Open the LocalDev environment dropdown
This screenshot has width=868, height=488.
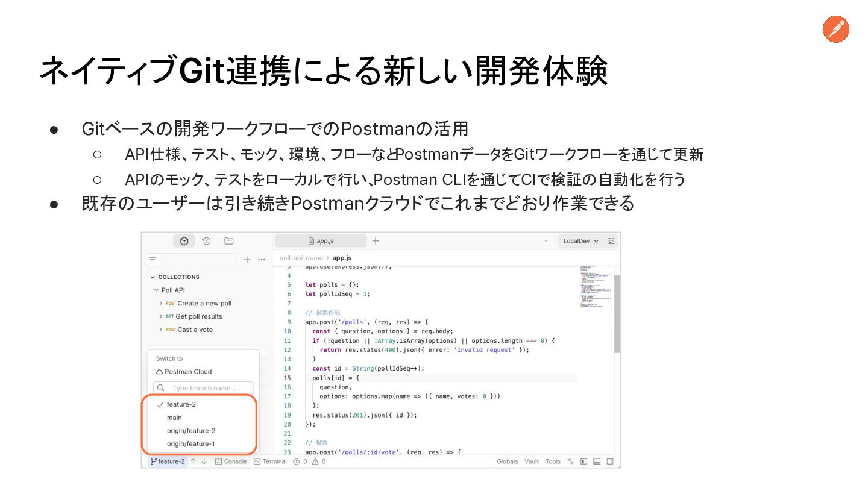pyautogui.click(x=580, y=241)
